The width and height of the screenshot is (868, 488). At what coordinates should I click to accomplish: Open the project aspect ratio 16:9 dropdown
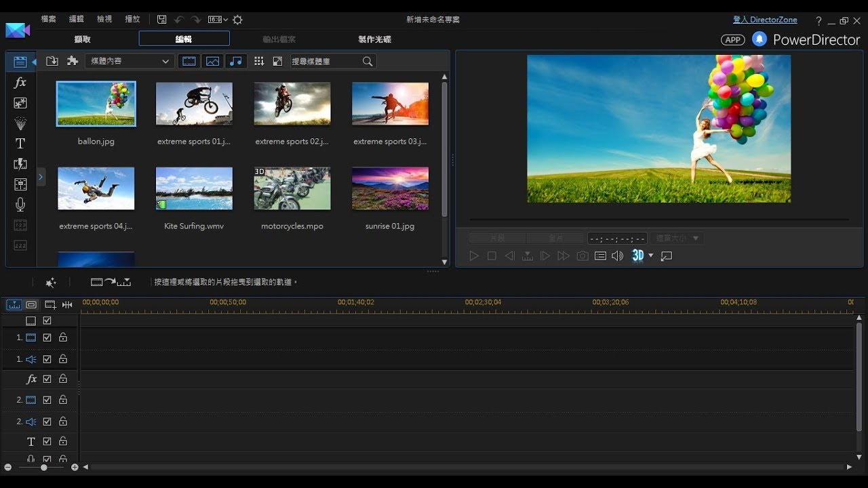pos(218,20)
